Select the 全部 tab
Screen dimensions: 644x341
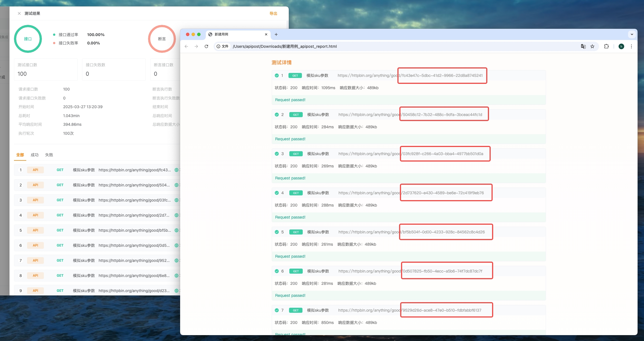point(20,155)
